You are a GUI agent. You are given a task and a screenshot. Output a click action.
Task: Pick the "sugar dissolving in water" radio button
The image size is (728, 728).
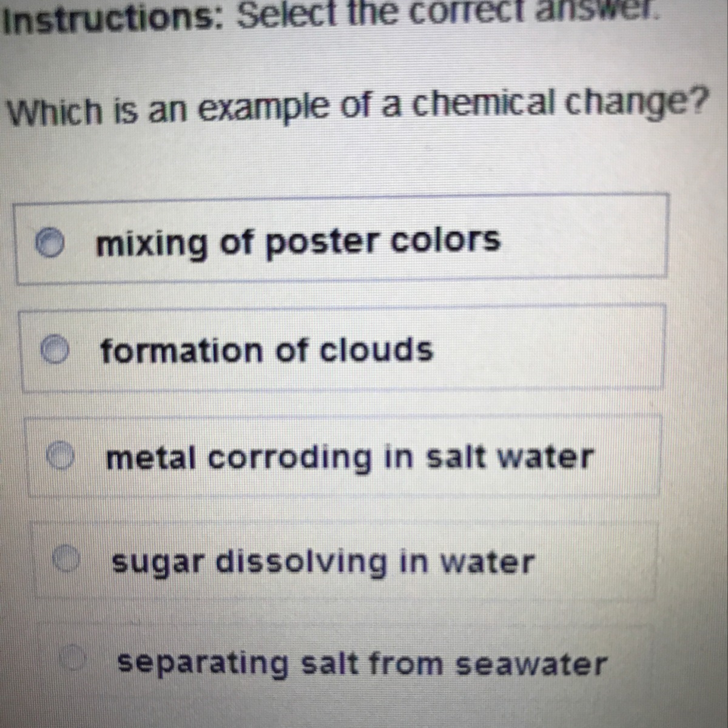click(67, 559)
